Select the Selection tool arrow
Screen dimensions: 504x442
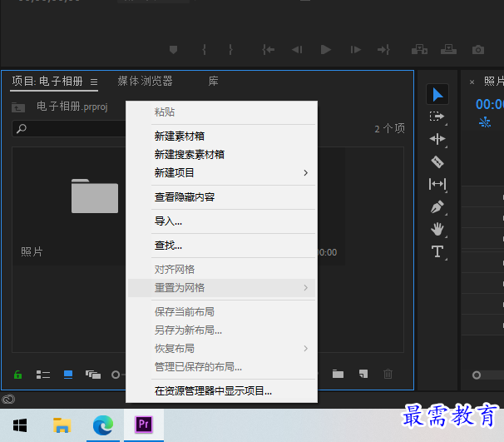(437, 95)
